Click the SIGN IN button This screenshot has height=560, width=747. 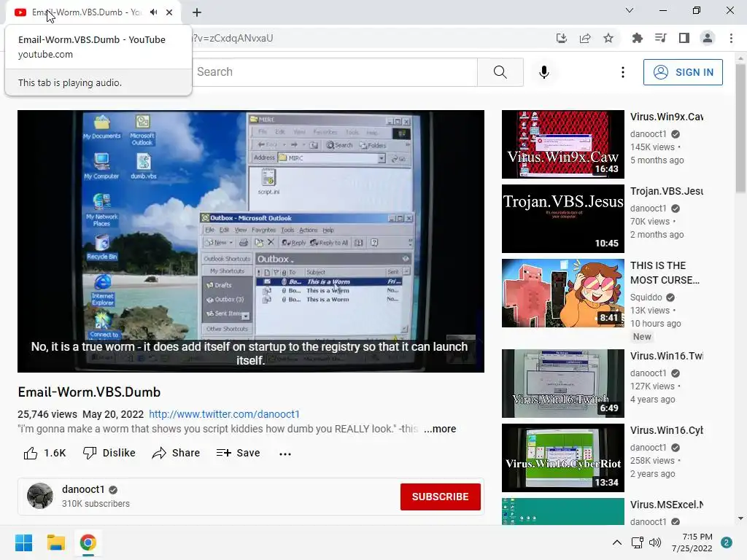click(x=683, y=72)
